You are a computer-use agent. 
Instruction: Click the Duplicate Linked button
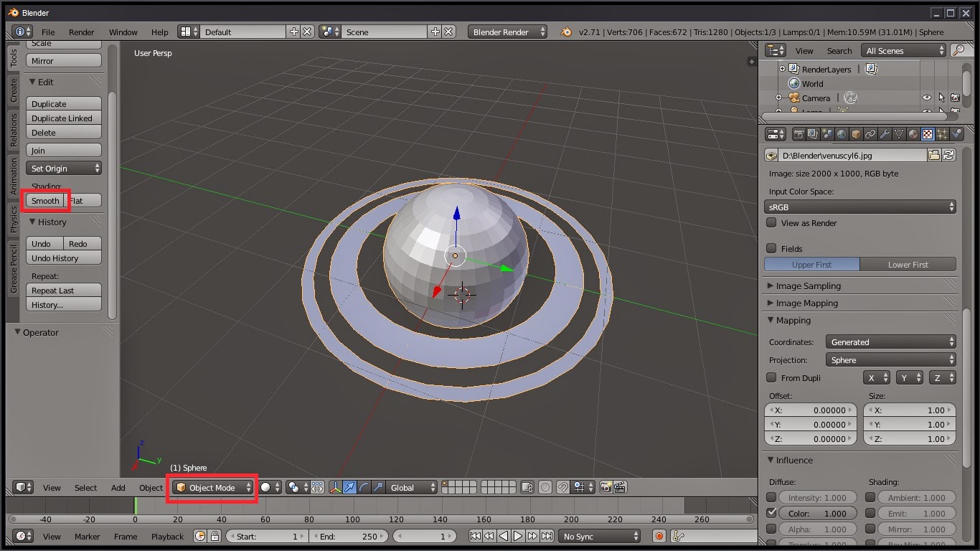tap(64, 118)
